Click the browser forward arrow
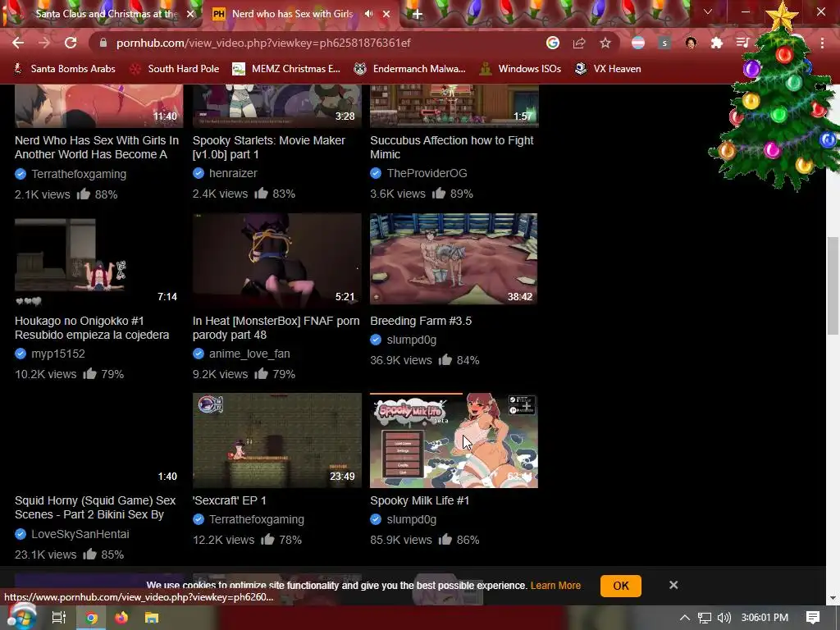Screen dimensions: 840x630 coord(44,43)
